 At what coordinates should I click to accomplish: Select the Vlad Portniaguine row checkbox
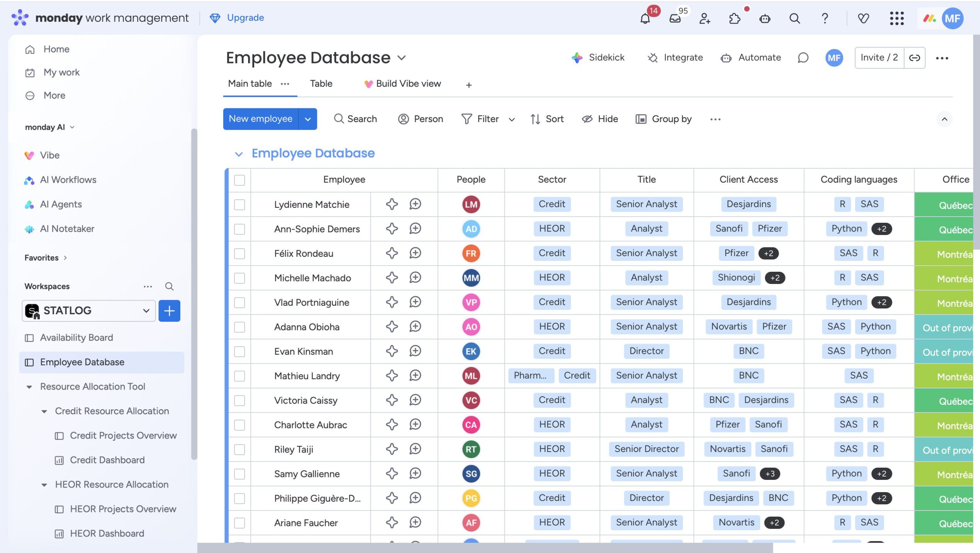pyautogui.click(x=240, y=302)
